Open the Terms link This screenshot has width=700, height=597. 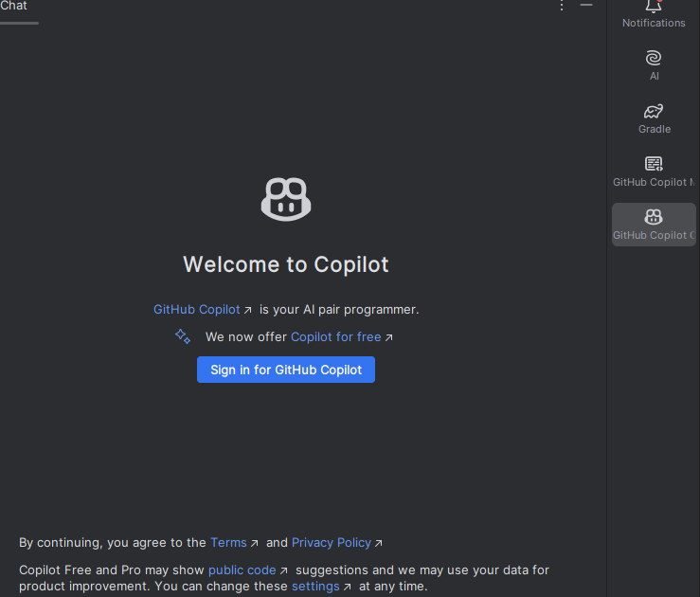tap(228, 543)
